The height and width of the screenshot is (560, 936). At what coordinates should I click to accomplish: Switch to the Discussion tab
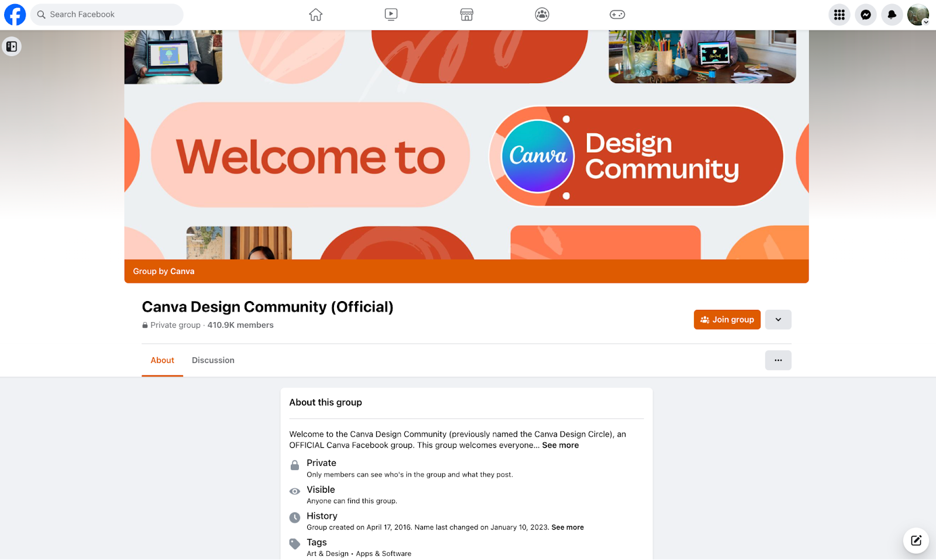(x=213, y=360)
